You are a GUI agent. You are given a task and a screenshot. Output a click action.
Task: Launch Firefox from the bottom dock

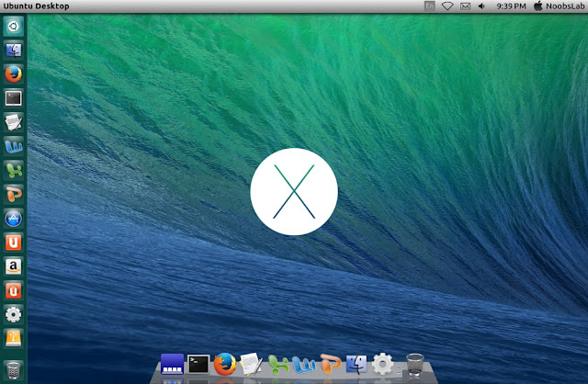(x=225, y=364)
